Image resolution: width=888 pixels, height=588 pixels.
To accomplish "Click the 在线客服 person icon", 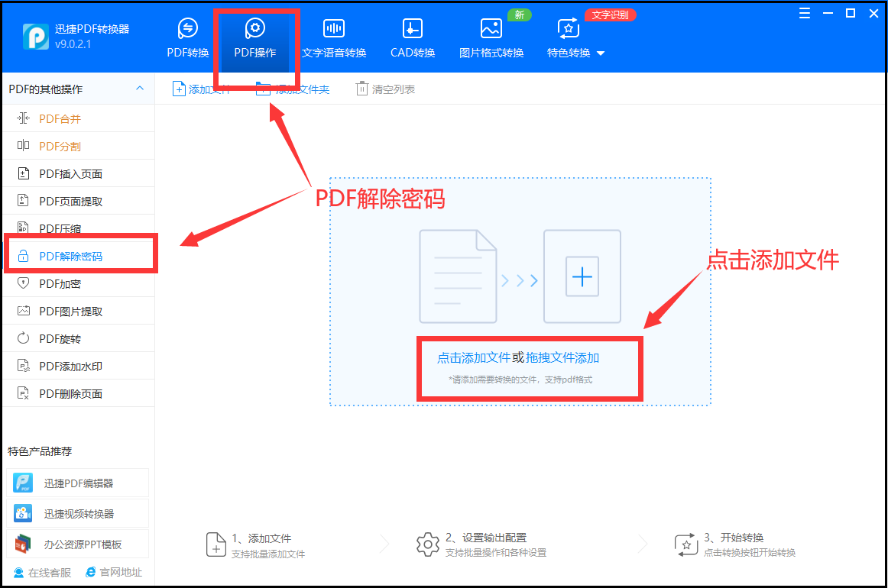I will coord(18,572).
